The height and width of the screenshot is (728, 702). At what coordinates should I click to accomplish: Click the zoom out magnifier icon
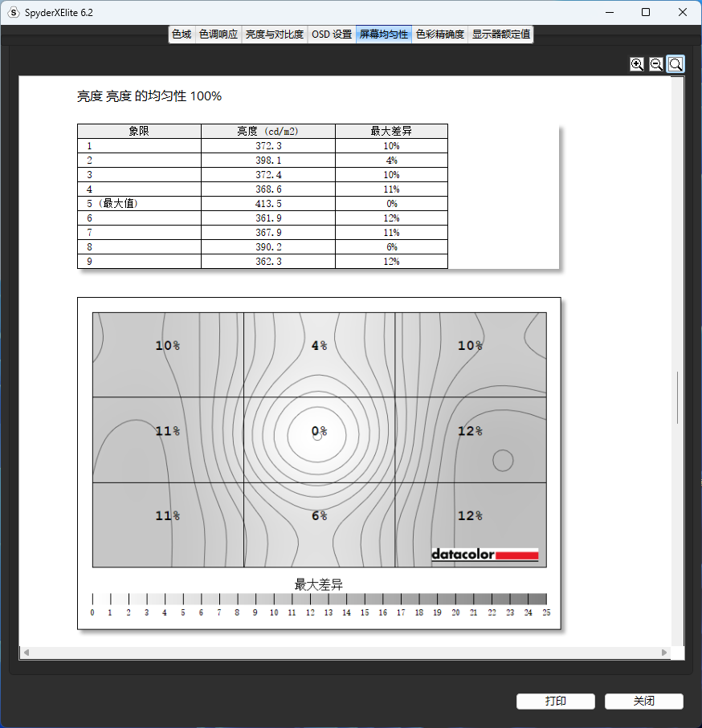656,64
